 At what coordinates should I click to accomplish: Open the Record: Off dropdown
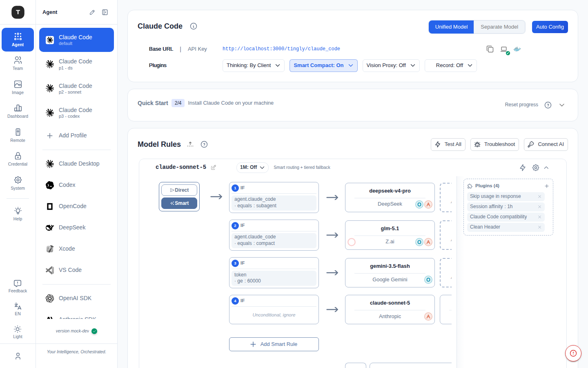[x=451, y=65]
